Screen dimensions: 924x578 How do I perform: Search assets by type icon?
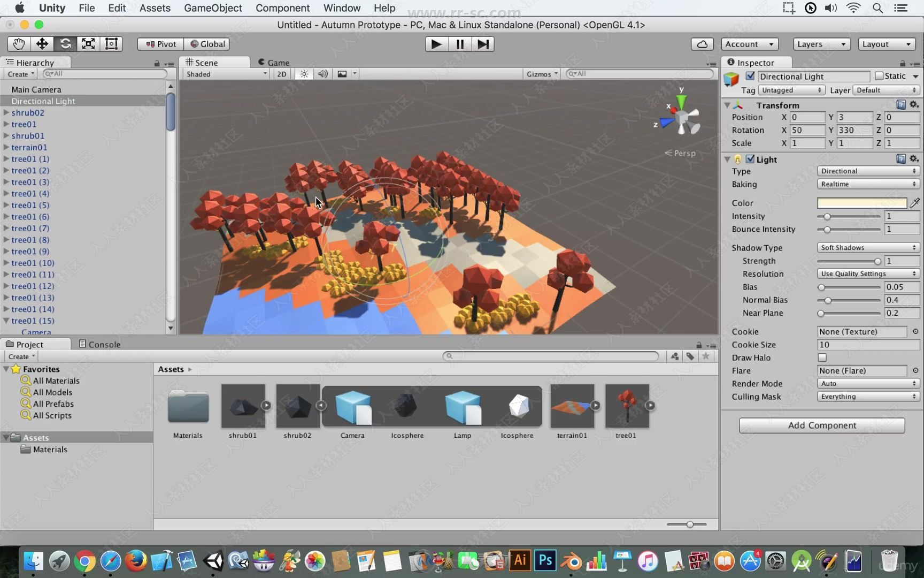675,356
